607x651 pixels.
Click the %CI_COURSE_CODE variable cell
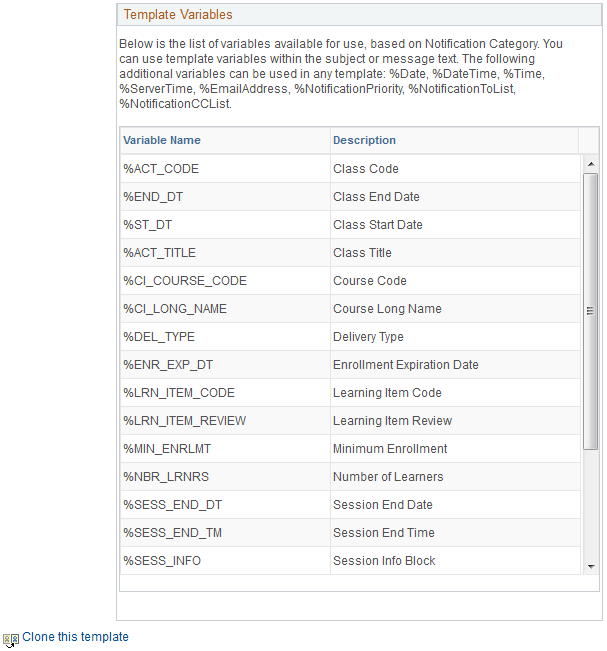[185, 281]
